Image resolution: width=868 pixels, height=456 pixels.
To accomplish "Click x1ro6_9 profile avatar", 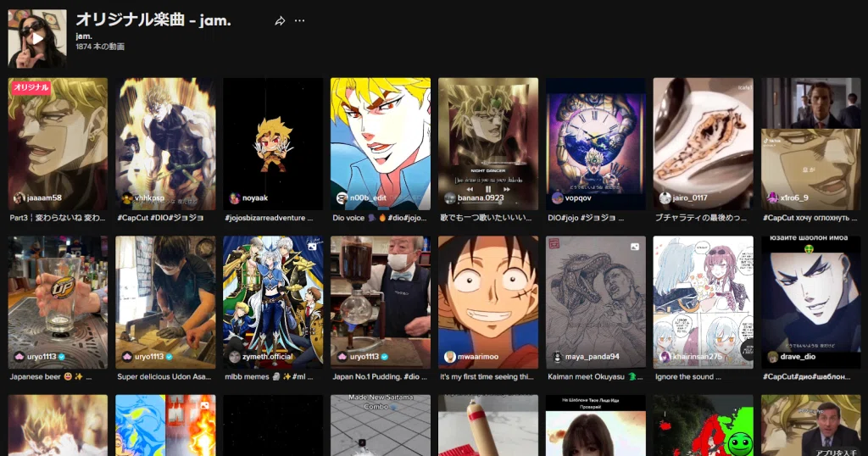I will [x=772, y=197].
